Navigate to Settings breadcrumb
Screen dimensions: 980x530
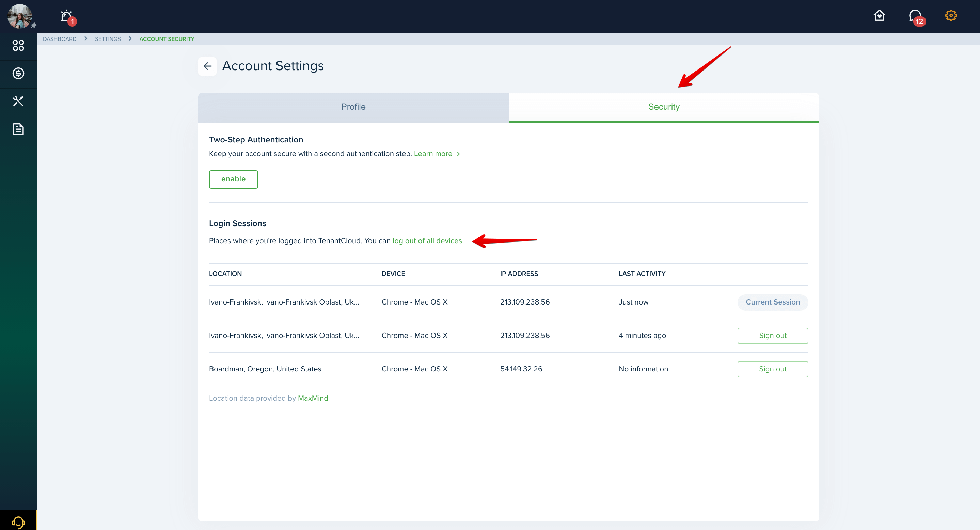point(108,39)
